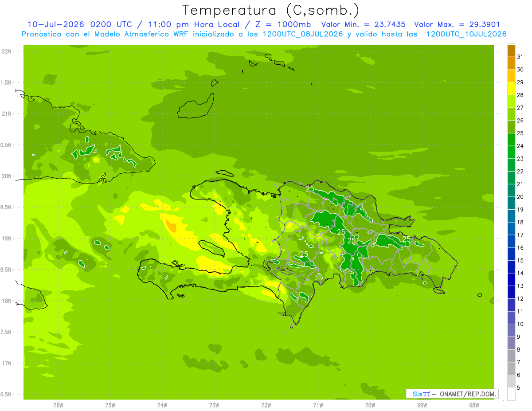Click the '17N' latitude axis label
Viewport: 532px width, 411px height.
[7, 363]
